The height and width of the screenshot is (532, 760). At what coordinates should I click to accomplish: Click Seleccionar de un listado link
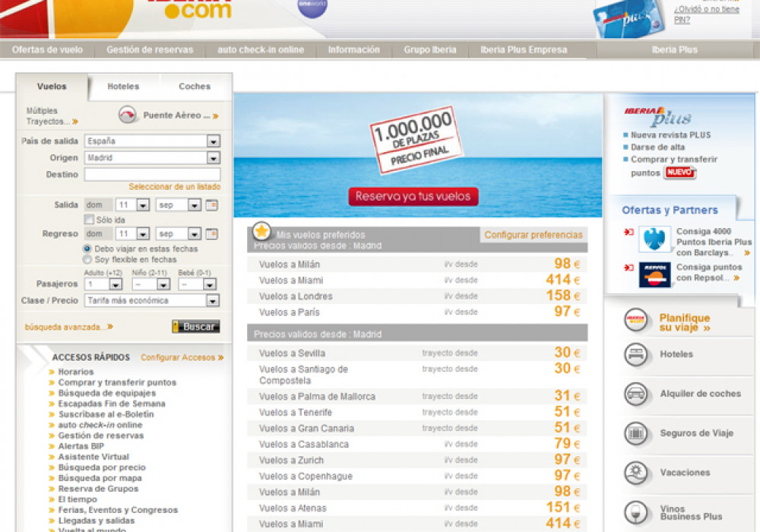tap(175, 186)
